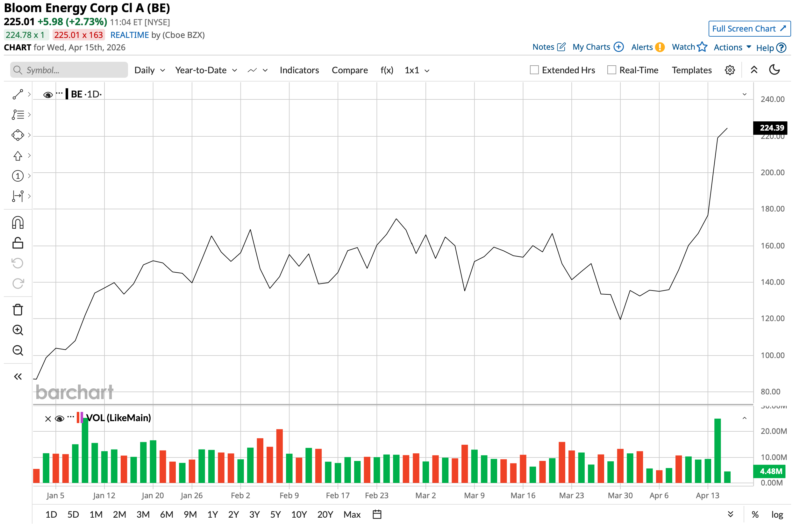
Task: Click the lock drawings icon
Action: pos(18,243)
